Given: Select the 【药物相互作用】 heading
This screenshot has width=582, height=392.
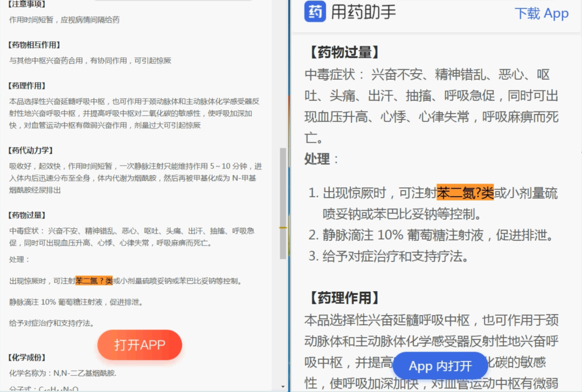Looking at the screenshot, I should [x=34, y=45].
